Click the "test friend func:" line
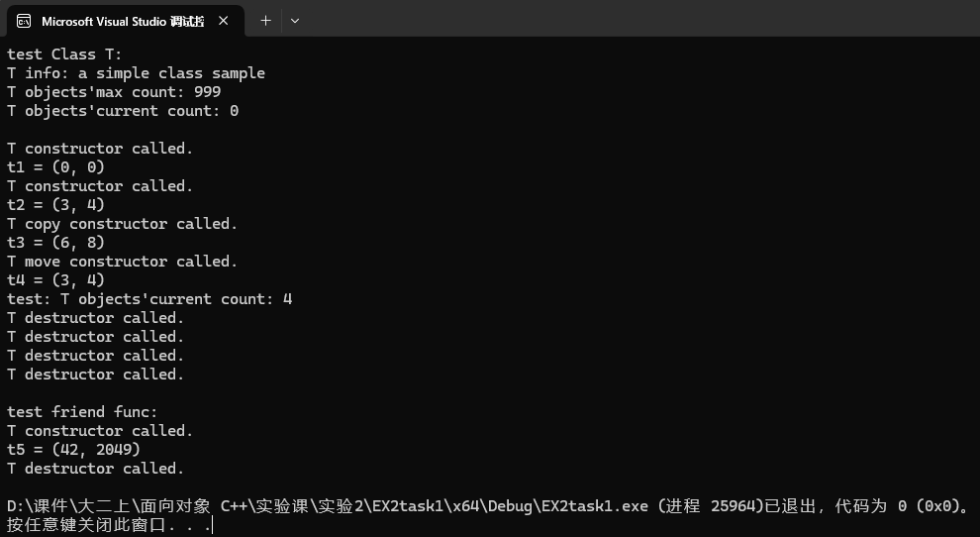This screenshot has width=980, height=537. click(x=82, y=412)
